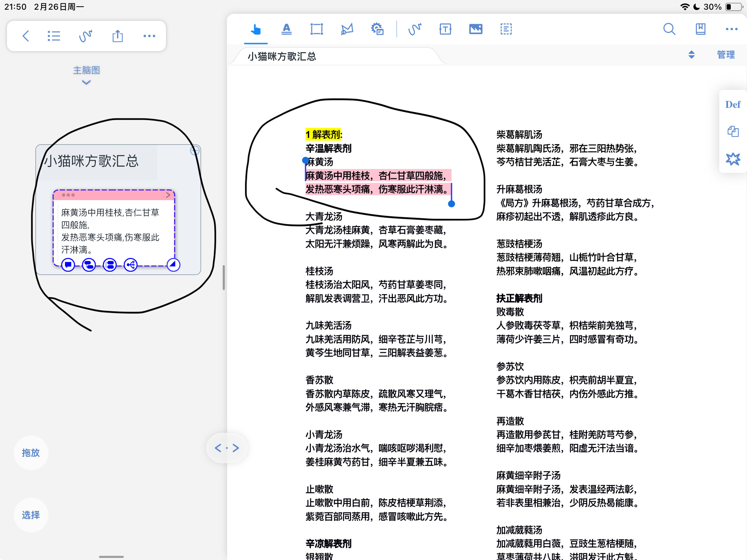747x560 pixels.
Task: Click the highlighted heading 1 解表剂
Action: pyautogui.click(x=323, y=134)
